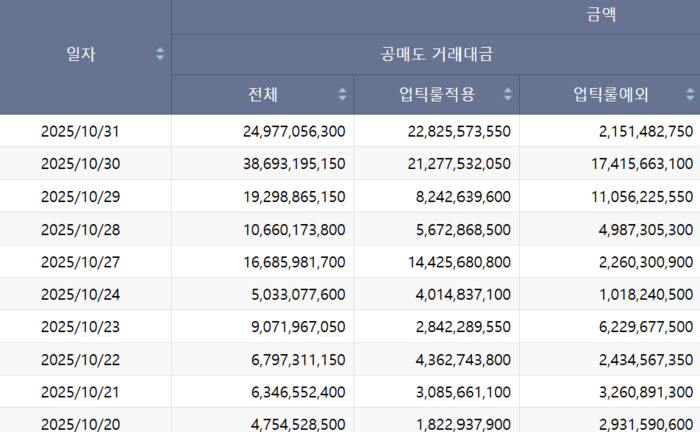
Task: Click total value 9,071,967,050
Action: point(298,327)
